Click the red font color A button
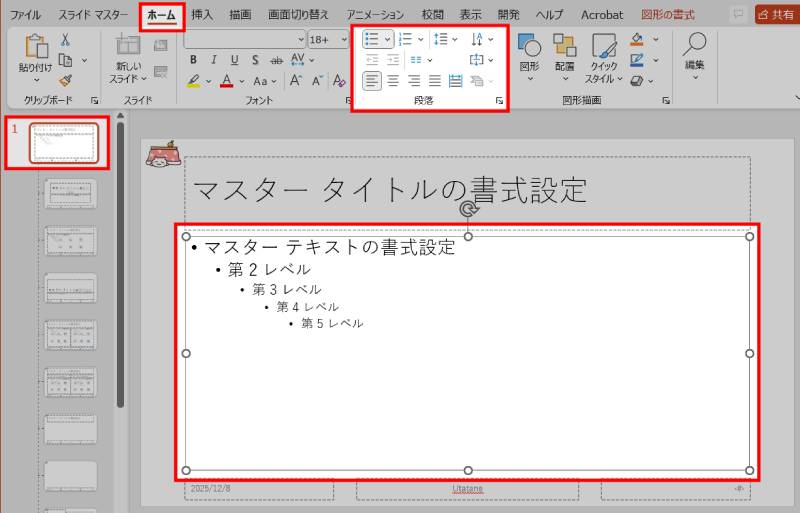 [x=227, y=81]
